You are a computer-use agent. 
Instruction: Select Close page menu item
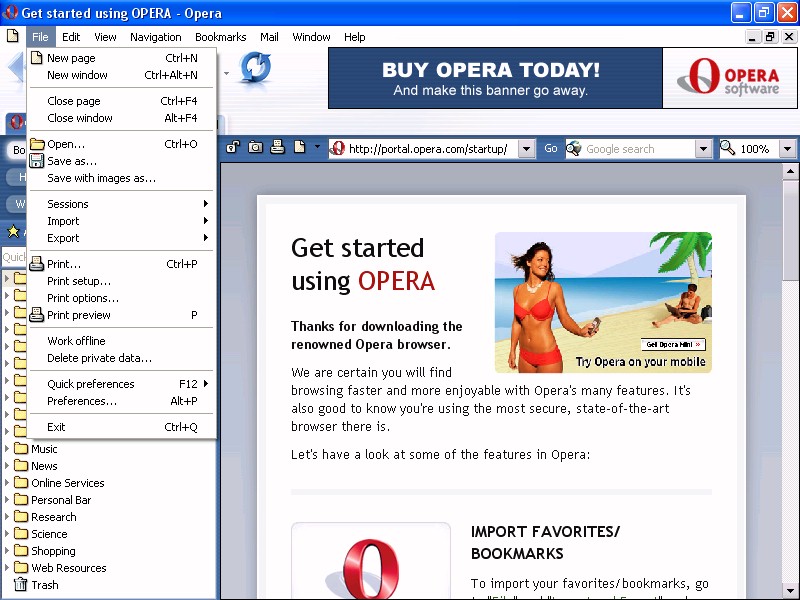(x=121, y=101)
